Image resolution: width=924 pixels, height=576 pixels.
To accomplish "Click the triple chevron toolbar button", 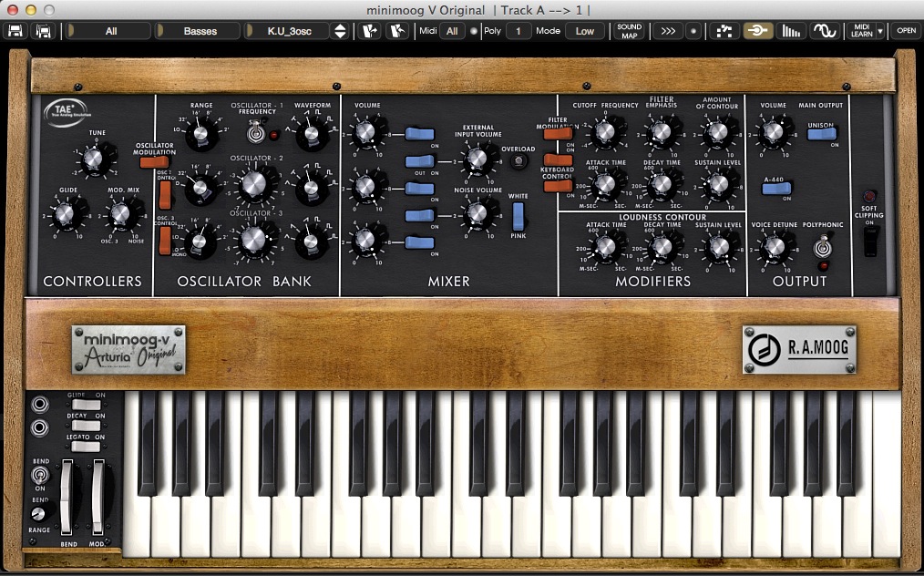I will pos(668,31).
